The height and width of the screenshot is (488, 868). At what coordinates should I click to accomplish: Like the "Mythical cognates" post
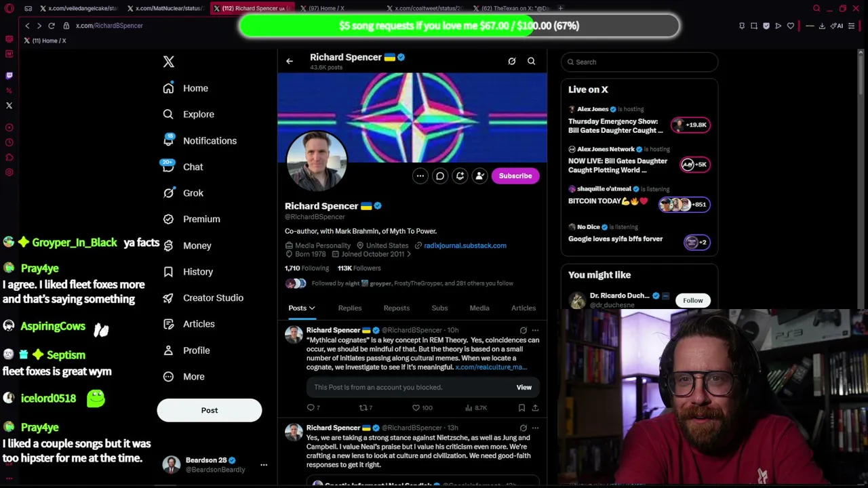pos(416,407)
